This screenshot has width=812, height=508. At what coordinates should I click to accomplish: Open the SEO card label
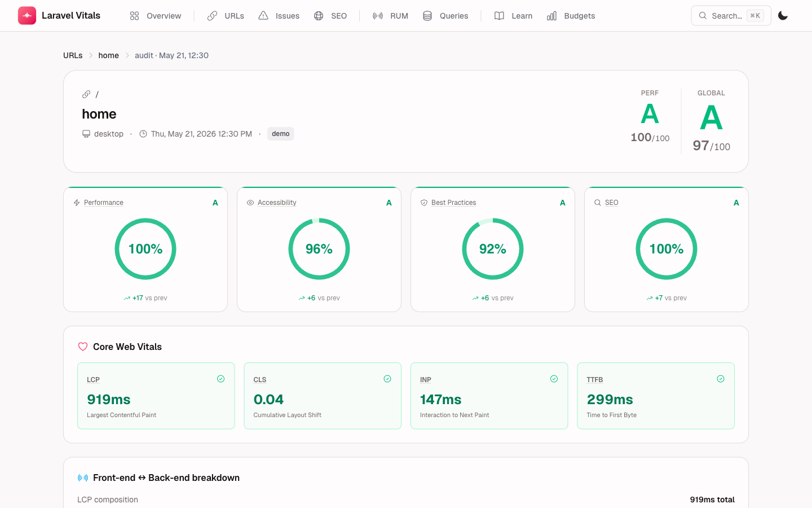[x=611, y=203]
